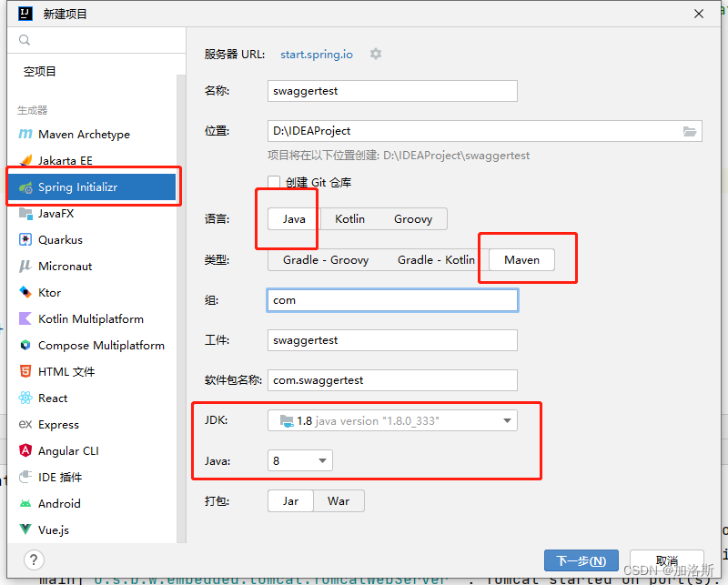Click the Express ex icon

25,424
